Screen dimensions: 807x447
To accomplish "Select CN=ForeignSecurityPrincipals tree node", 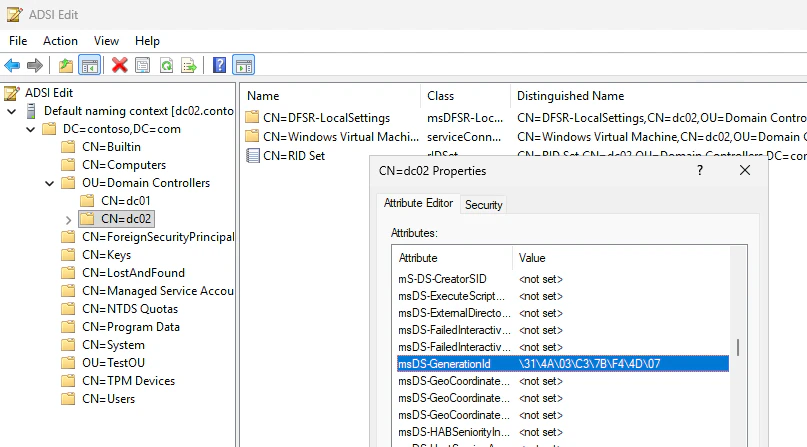I will pos(158,237).
